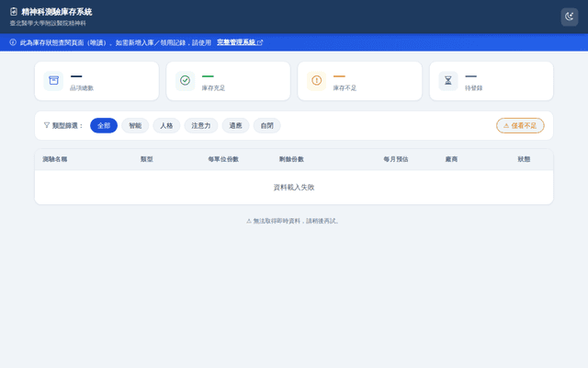Viewport: 588px width, 368px height.
Task: Click the 狀態 column header
Action: click(524, 159)
